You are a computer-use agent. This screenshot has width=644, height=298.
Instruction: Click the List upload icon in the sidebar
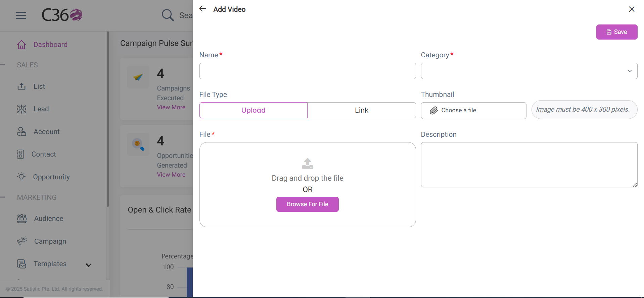[21, 86]
